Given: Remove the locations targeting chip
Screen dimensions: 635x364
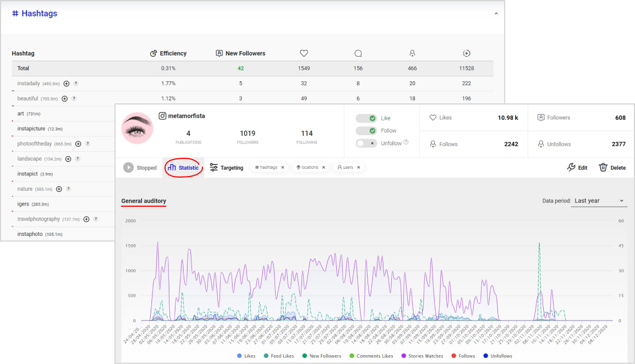Looking at the screenshot, I should click(324, 168).
